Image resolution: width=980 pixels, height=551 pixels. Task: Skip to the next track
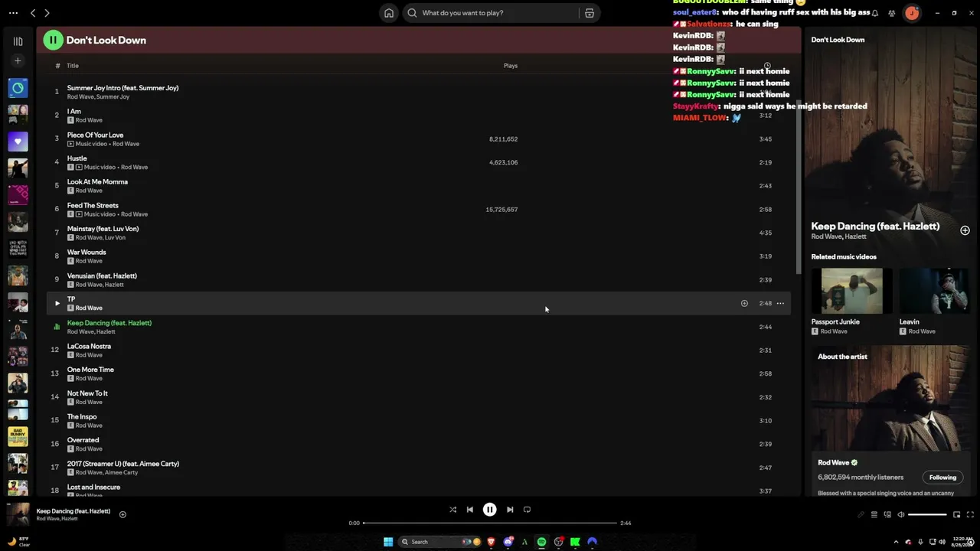(x=510, y=510)
